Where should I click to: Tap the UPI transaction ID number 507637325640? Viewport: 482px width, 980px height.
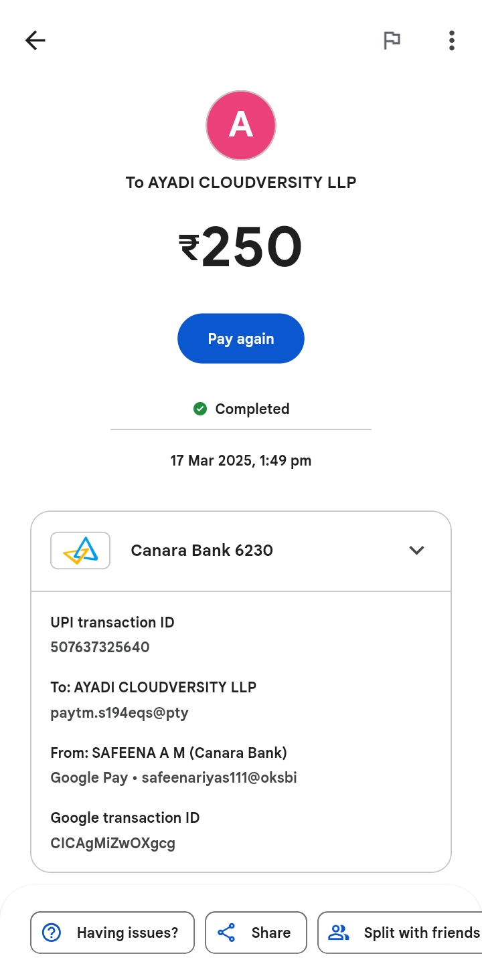[x=100, y=647]
